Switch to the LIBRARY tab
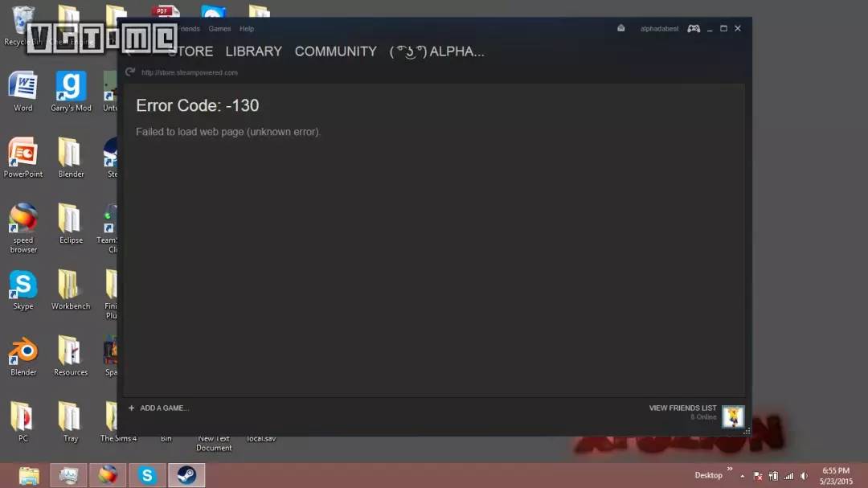This screenshot has width=868, height=488. click(253, 51)
